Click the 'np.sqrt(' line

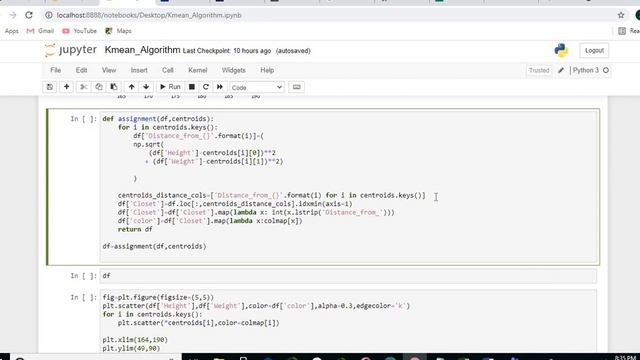(x=148, y=144)
